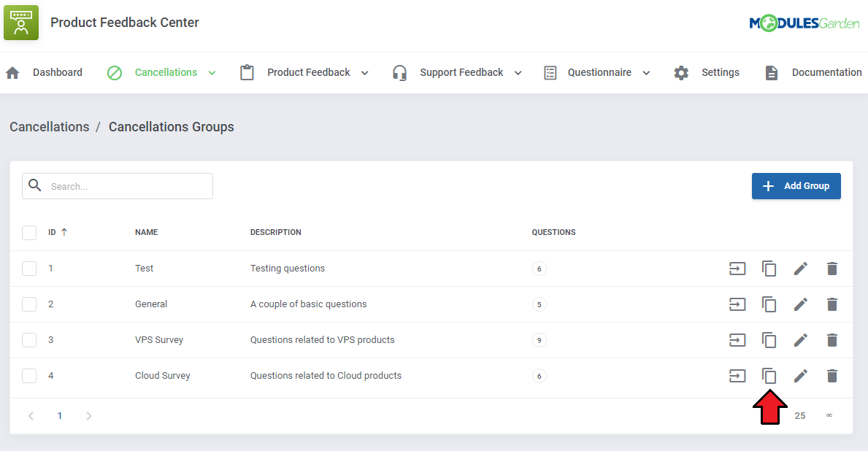Click the Cancellations breadcrumb link
Image resolution: width=868 pixels, height=451 pixels.
click(x=49, y=127)
